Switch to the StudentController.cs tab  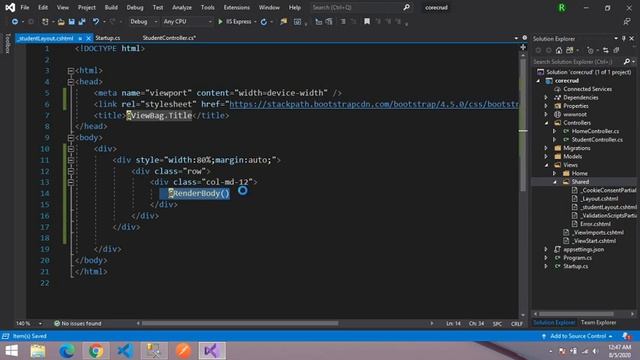[169, 38]
